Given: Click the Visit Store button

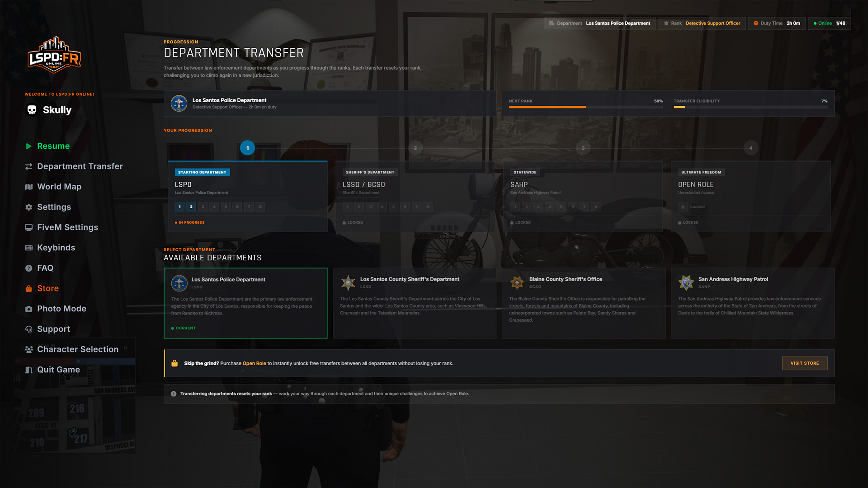Looking at the screenshot, I should coord(805,363).
